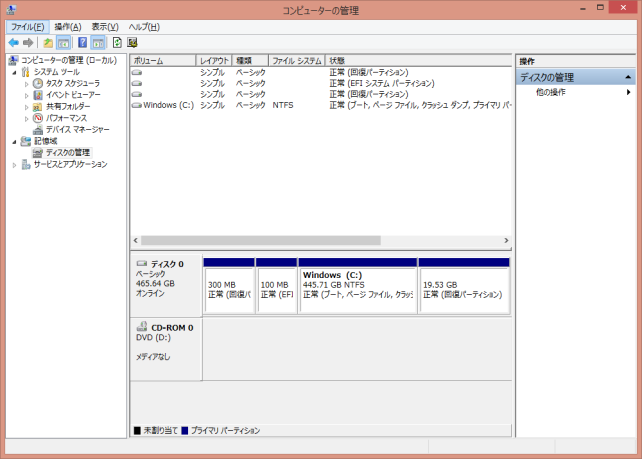
Task: Click the Back arrow toolbar icon
Action: click(x=13, y=43)
